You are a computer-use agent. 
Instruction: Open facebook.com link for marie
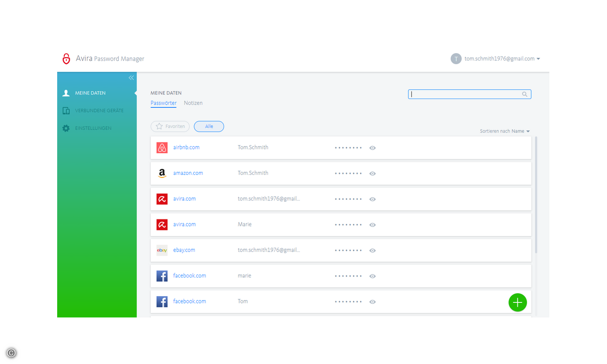(190, 276)
